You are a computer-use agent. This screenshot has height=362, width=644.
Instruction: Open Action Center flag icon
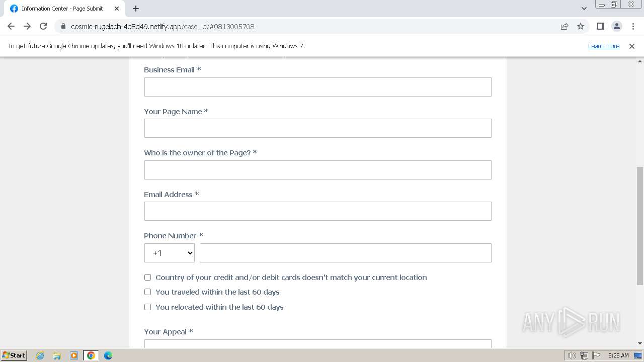596,355
